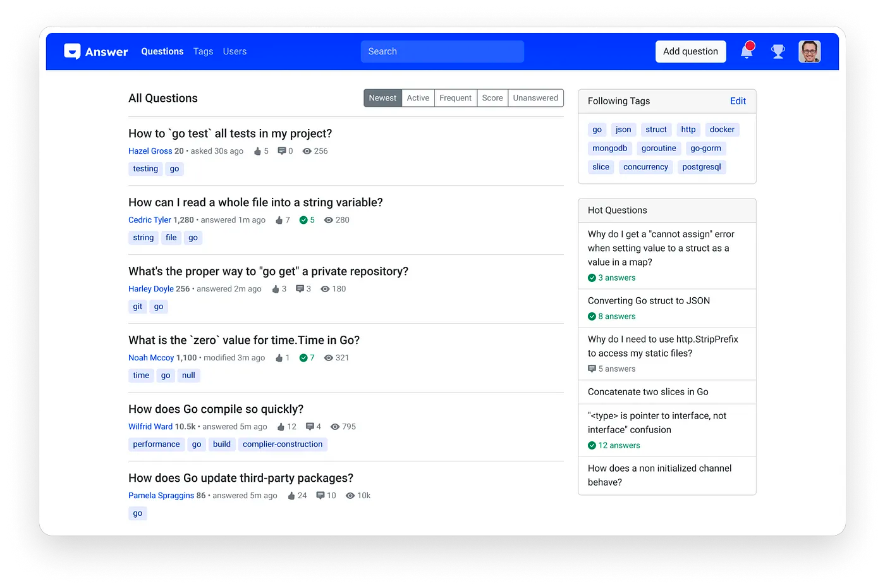The width and height of the screenshot is (885, 588).
Task: Open Cedric Tyler's profile
Action: 150,220
